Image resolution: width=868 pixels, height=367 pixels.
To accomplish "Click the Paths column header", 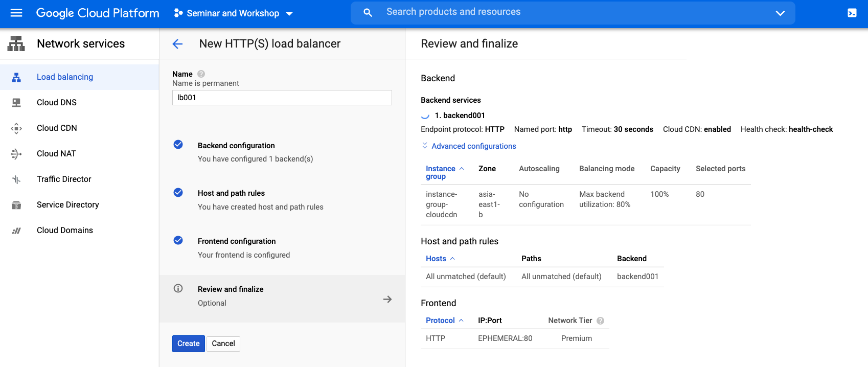I will (x=531, y=259).
